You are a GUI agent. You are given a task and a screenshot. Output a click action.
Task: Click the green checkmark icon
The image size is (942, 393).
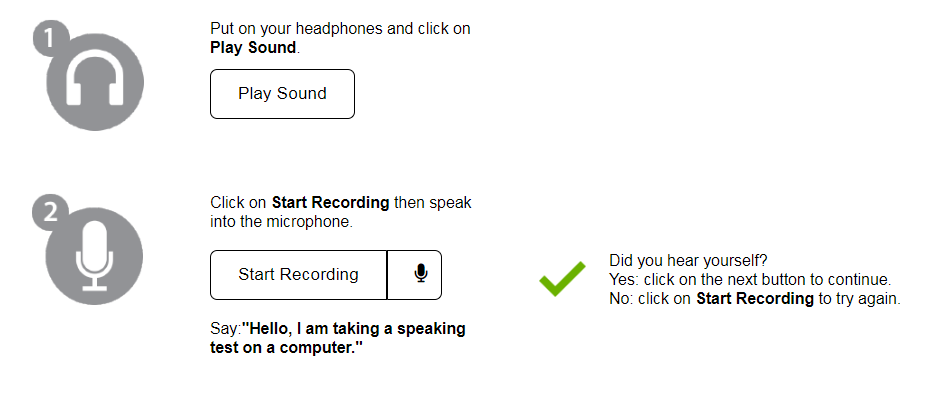coord(562,278)
